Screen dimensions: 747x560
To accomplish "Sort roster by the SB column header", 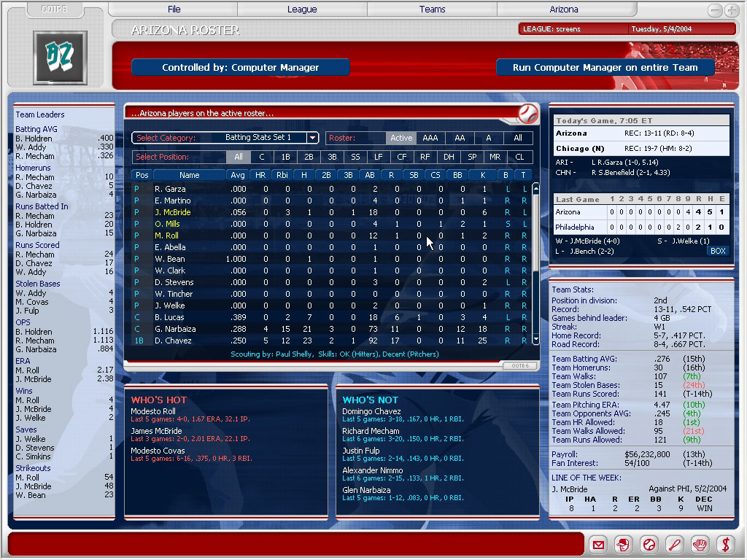I will 414,175.
